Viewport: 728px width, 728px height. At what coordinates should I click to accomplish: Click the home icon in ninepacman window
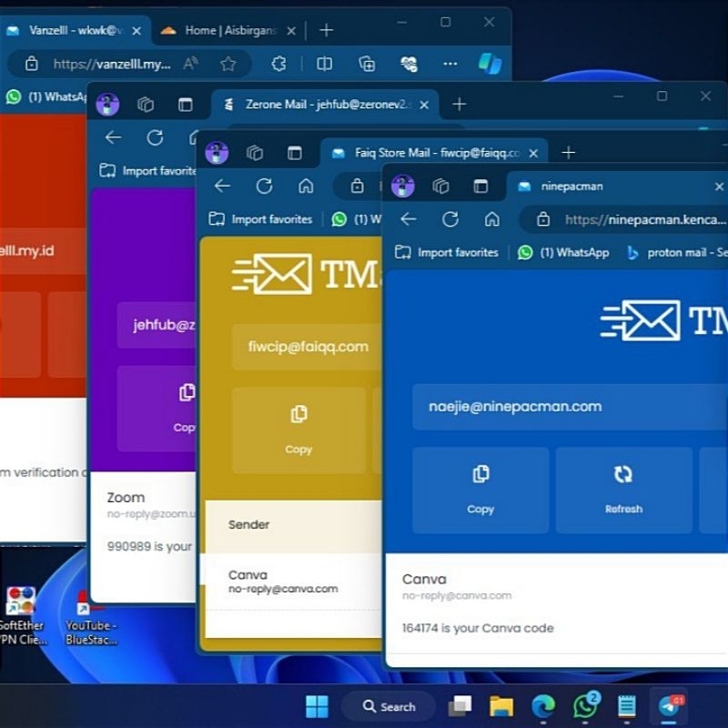click(492, 219)
